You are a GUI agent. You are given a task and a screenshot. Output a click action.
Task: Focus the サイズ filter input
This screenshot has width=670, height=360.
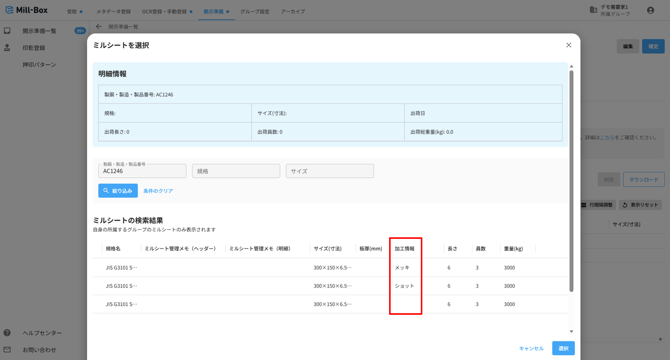329,171
